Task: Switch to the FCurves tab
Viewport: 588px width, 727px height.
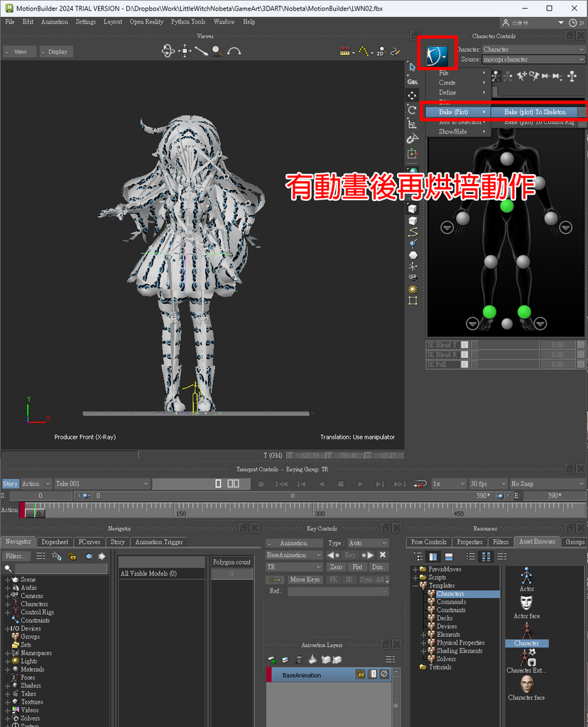Action: tap(89, 542)
